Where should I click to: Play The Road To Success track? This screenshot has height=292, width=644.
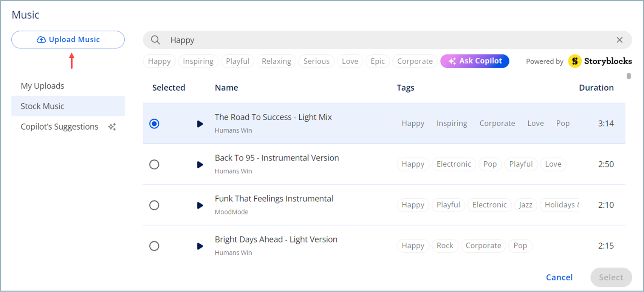[200, 124]
